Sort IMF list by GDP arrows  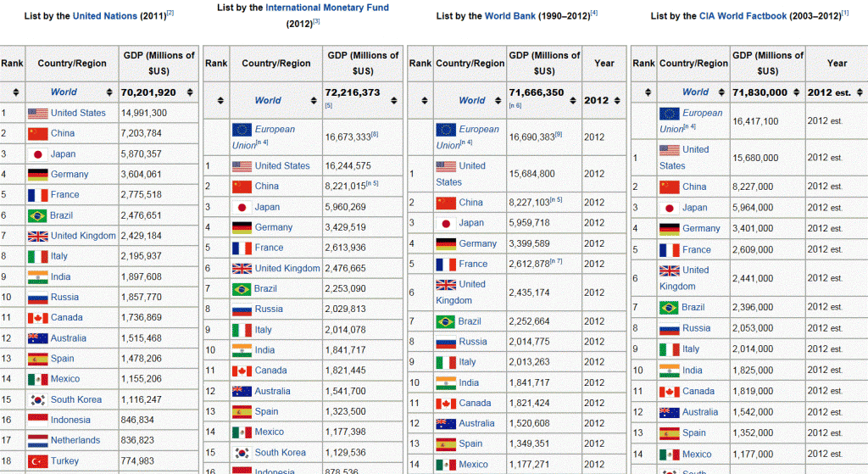pyautogui.click(x=394, y=101)
